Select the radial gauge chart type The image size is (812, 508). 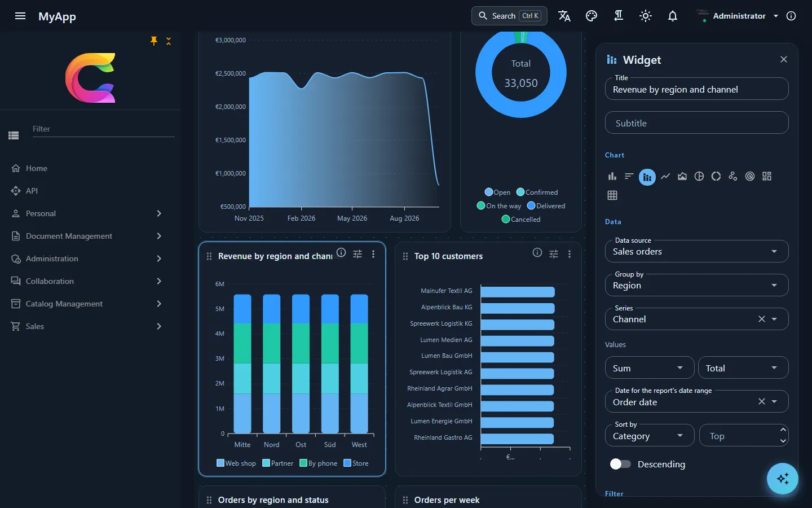[x=750, y=176]
